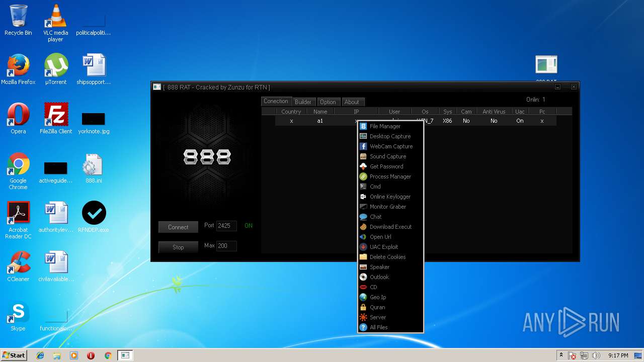Click the 888 RAT taskbar button
Viewport: 644px width, 362px height.
tap(125, 355)
